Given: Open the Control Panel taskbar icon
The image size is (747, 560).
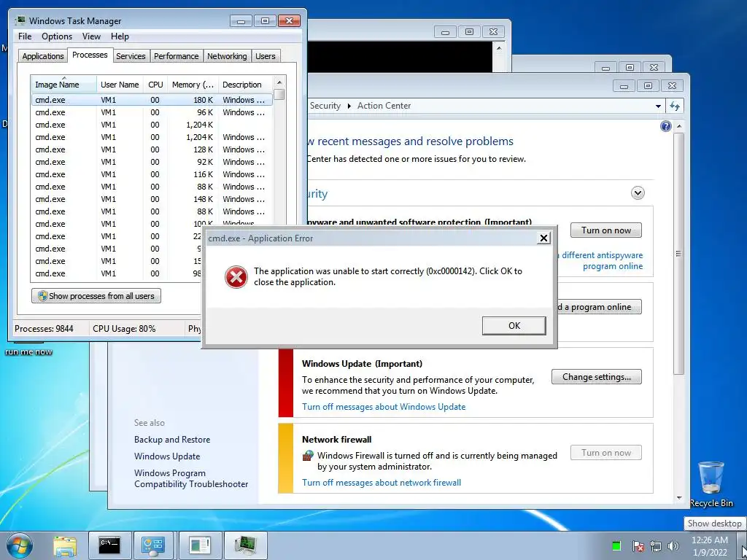Looking at the screenshot, I should 153,545.
